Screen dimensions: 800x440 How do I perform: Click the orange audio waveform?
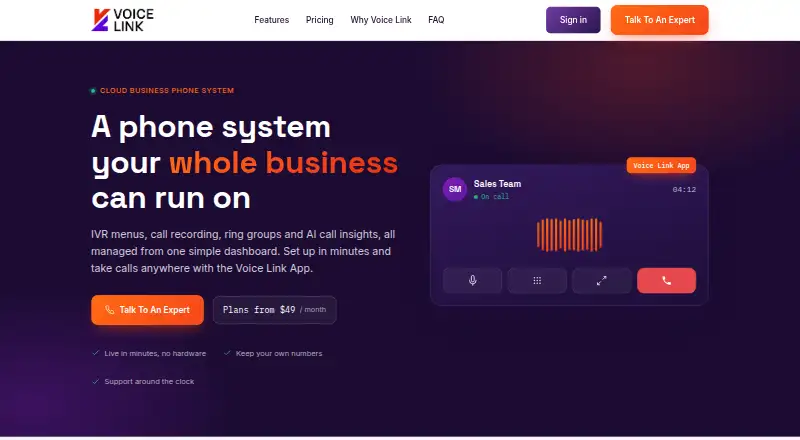click(x=569, y=235)
